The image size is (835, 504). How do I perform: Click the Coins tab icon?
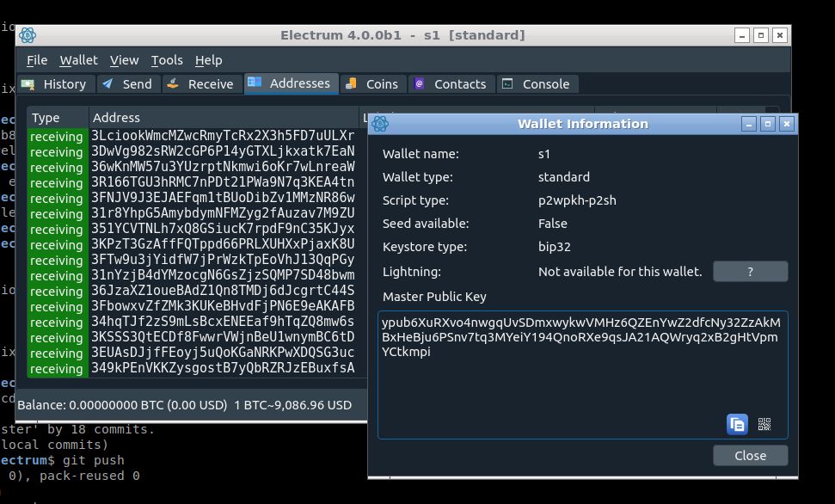(350, 83)
